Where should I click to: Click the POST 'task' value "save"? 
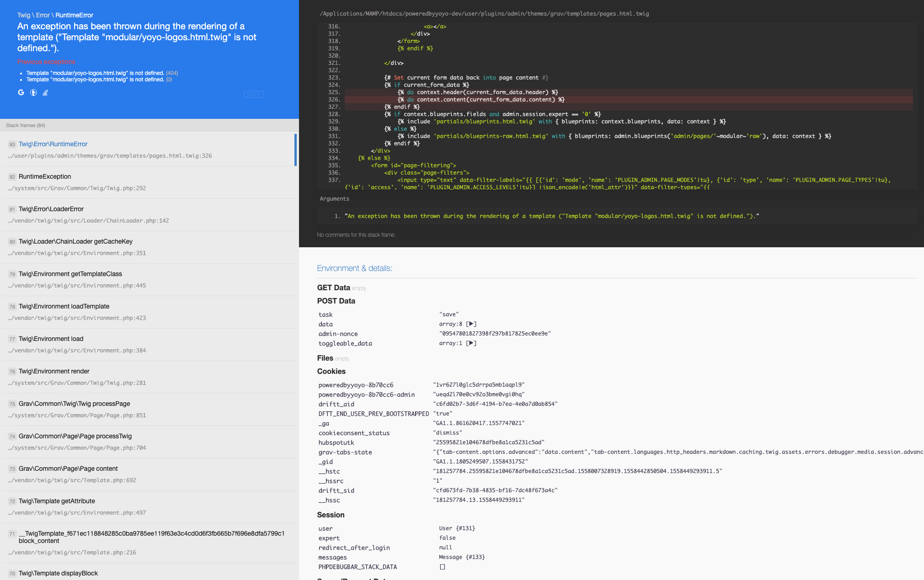pyautogui.click(x=449, y=314)
